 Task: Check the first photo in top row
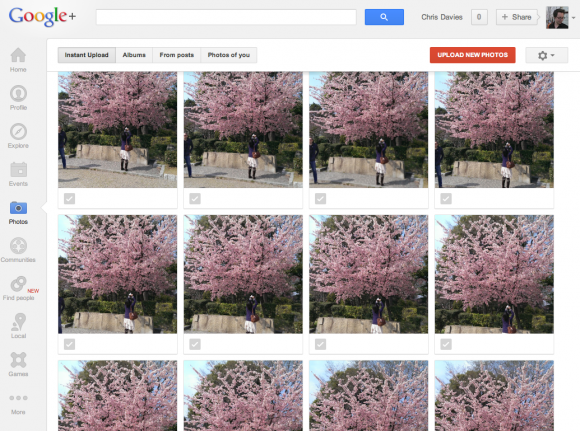(x=69, y=199)
